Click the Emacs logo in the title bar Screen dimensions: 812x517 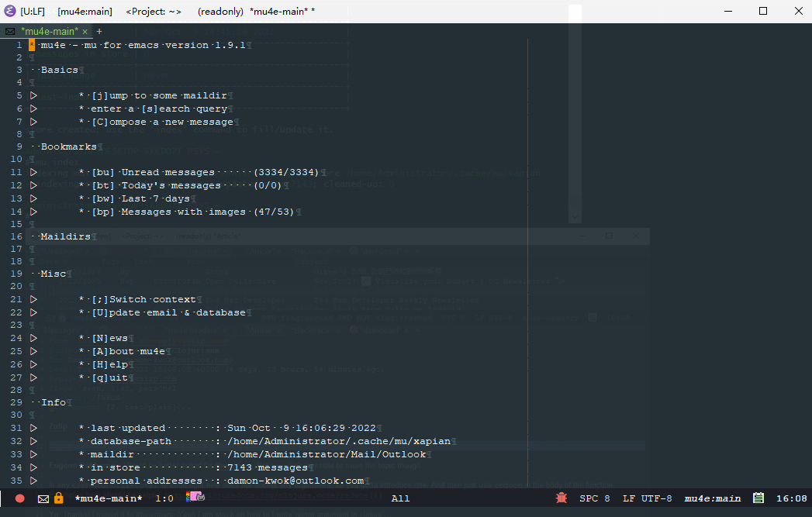[x=10, y=11]
